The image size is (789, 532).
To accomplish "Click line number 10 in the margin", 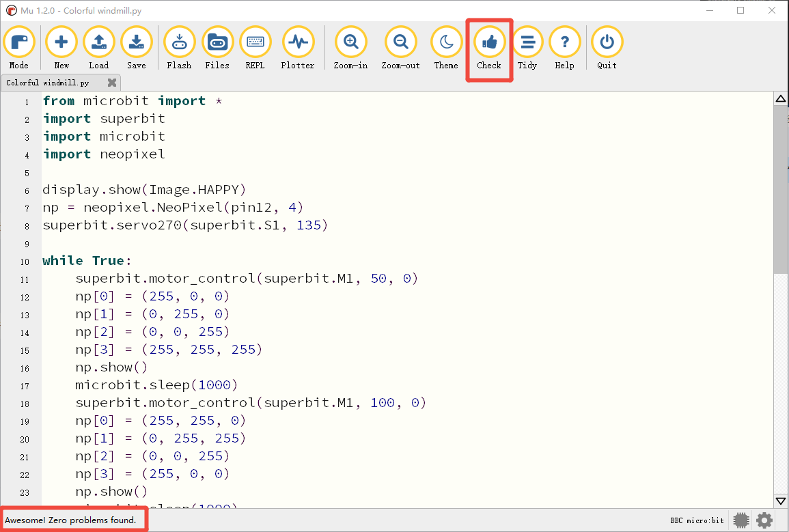I will 25,262.
